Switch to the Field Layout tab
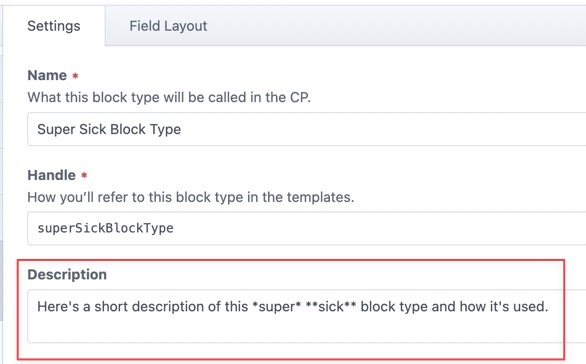Viewport: 586px width, 364px height. coord(168,26)
